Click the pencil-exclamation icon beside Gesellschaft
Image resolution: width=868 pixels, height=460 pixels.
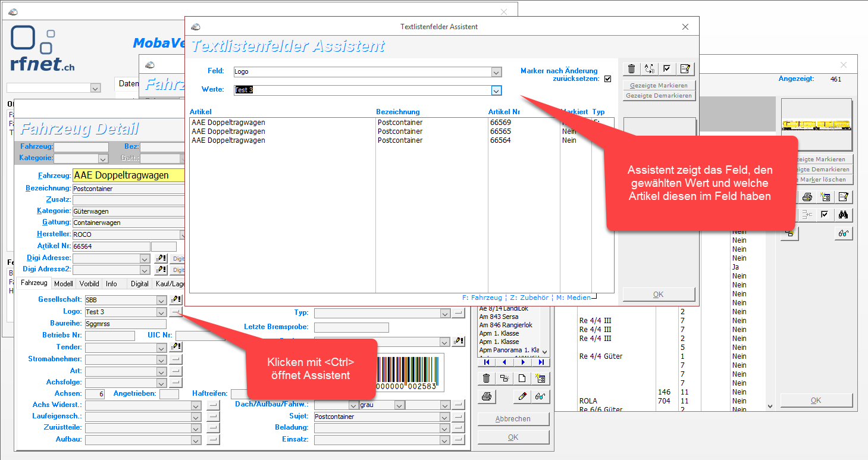coord(176,300)
